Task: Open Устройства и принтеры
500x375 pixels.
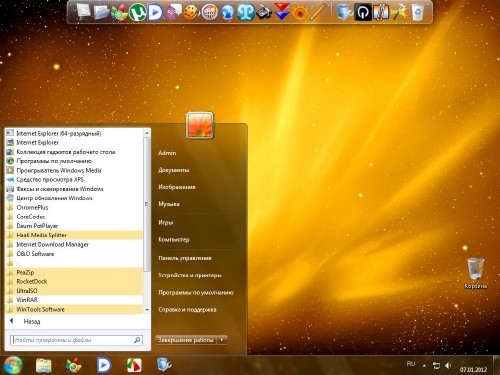Action: 190,275
